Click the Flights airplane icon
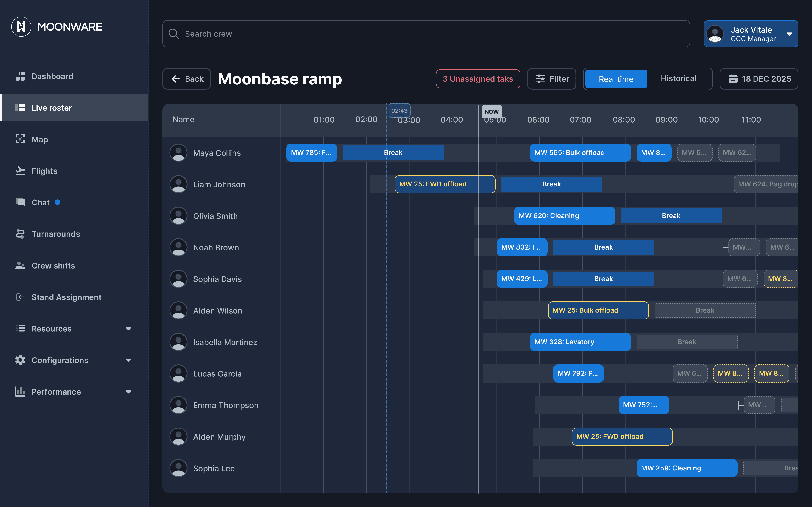The height and width of the screenshot is (507, 812). point(20,171)
